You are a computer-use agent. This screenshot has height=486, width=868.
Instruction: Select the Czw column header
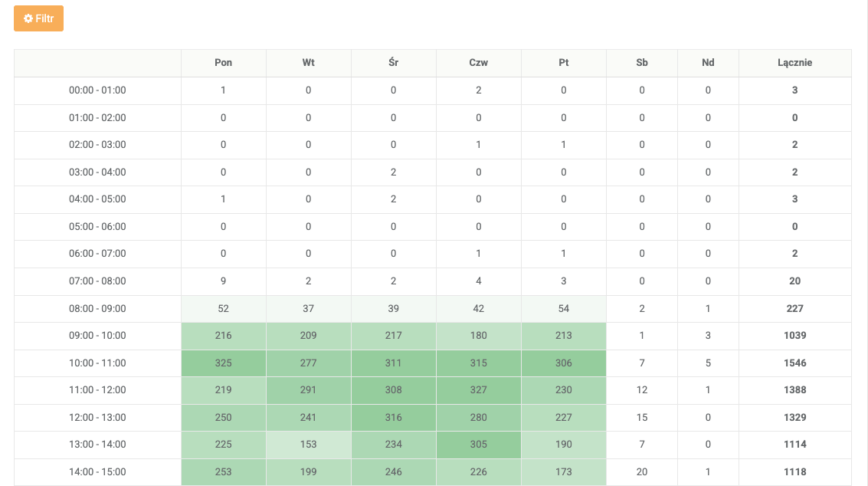click(479, 63)
